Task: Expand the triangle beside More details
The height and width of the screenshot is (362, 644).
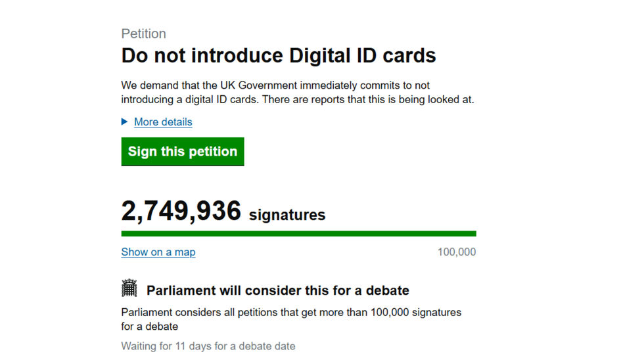Action: pyautogui.click(x=125, y=122)
